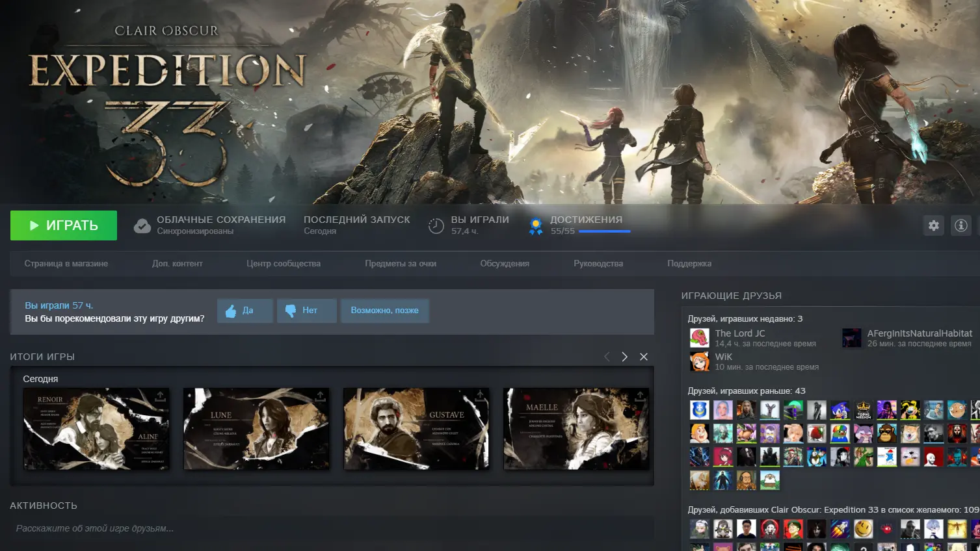Click the ДОСТИЖЕНИЯ heading
Viewport: 980px width, 551px height.
[587, 220]
